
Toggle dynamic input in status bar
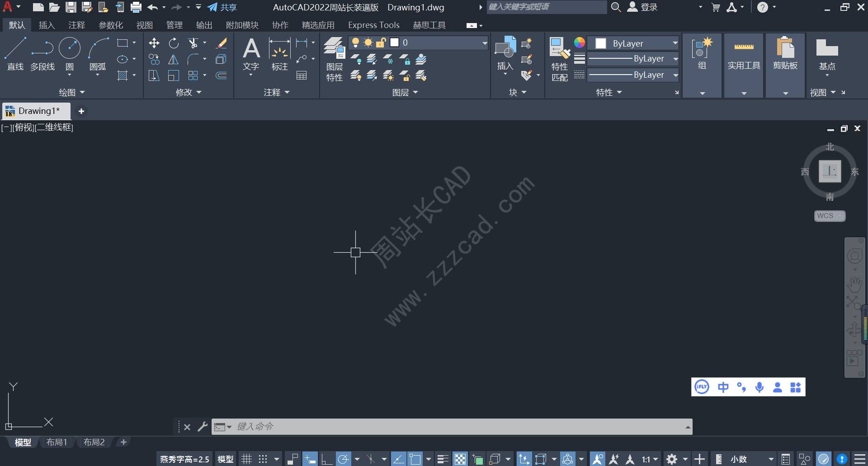click(x=310, y=459)
